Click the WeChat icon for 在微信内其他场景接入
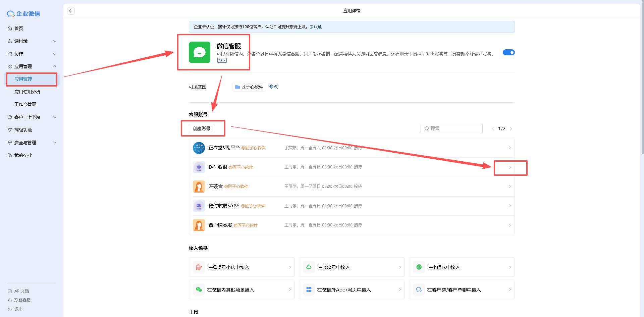The image size is (644, 317). [x=199, y=290]
